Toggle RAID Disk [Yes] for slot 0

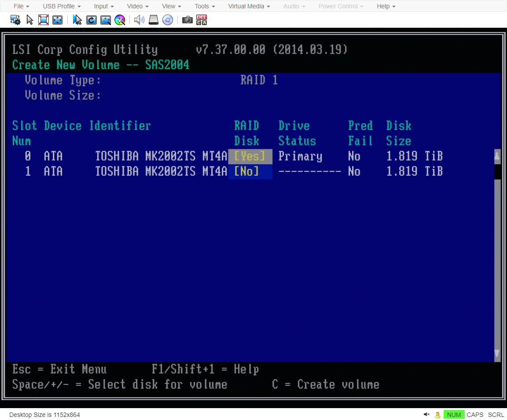pyautogui.click(x=250, y=156)
